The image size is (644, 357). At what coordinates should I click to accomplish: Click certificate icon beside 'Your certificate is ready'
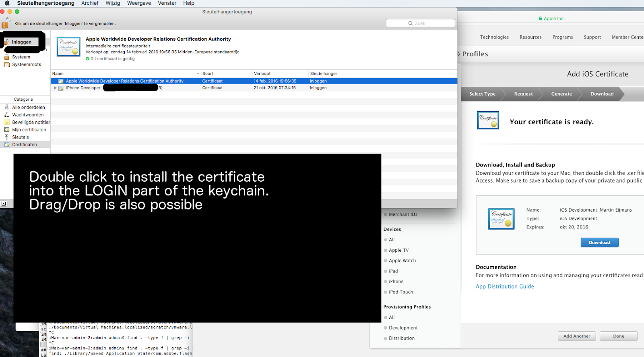point(488,120)
